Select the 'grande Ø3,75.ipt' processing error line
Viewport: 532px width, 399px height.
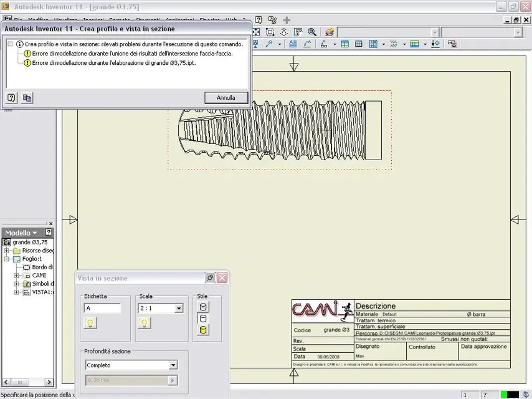point(113,63)
